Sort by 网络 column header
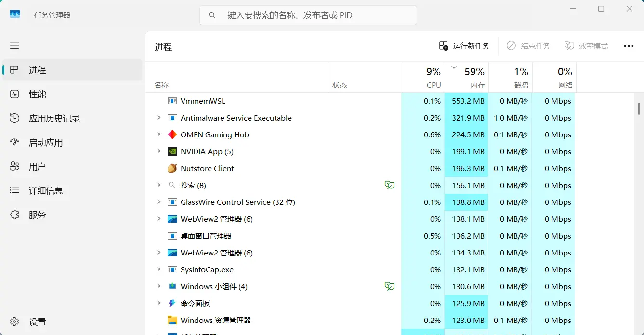Image resolution: width=644 pixels, height=335 pixels. [554, 77]
